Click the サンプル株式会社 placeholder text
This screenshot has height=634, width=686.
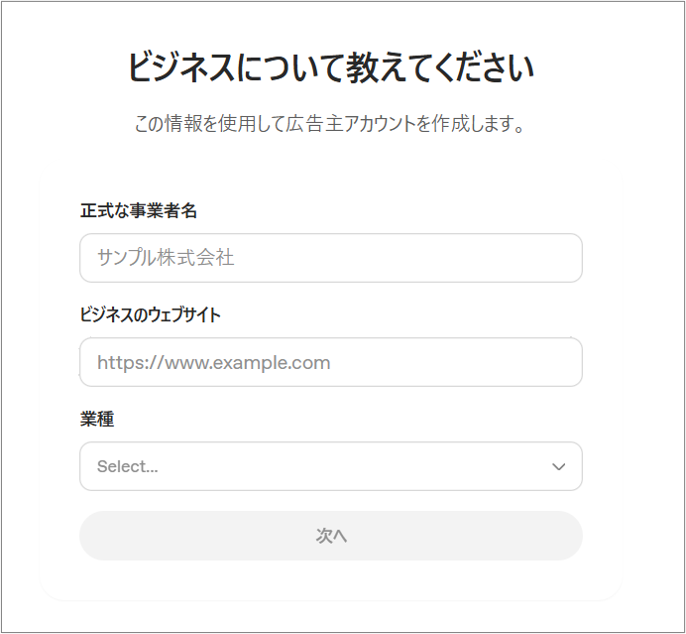165,258
